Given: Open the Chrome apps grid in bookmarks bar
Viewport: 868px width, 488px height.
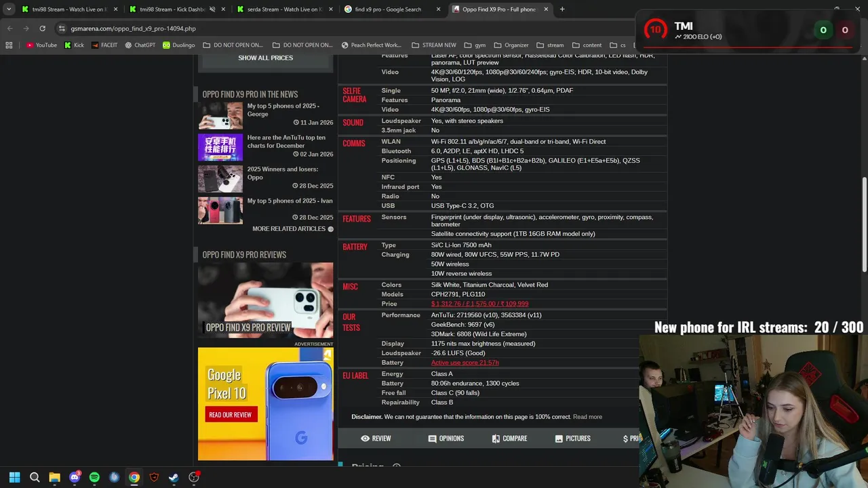Looking at the screenshot, I should click(9, 45).
